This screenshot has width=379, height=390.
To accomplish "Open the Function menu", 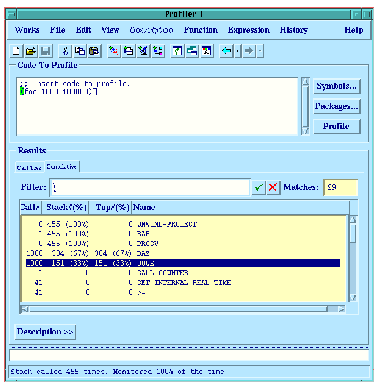I will point(201,30).
